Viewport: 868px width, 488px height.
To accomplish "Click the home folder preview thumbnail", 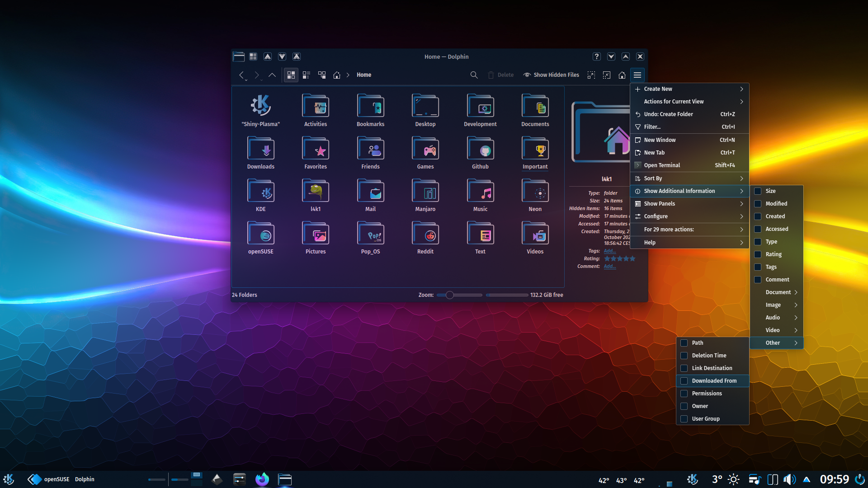I will point(601,132).
